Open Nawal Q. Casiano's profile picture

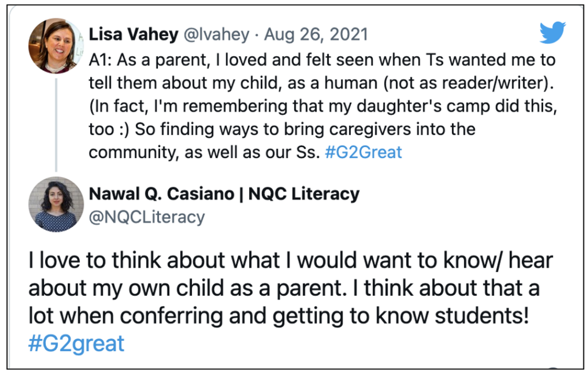click(x=56, y=204)
